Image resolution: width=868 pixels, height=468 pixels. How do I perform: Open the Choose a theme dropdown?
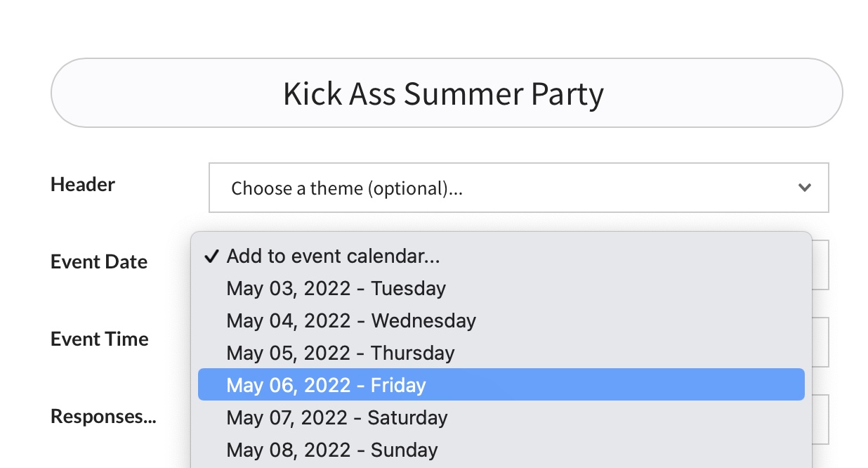(x=518, y=188)
